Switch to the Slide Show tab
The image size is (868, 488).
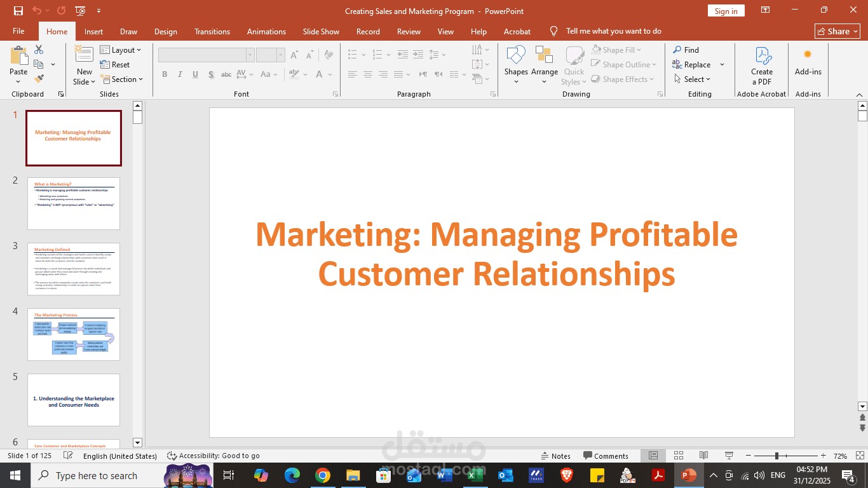point(321,31)
